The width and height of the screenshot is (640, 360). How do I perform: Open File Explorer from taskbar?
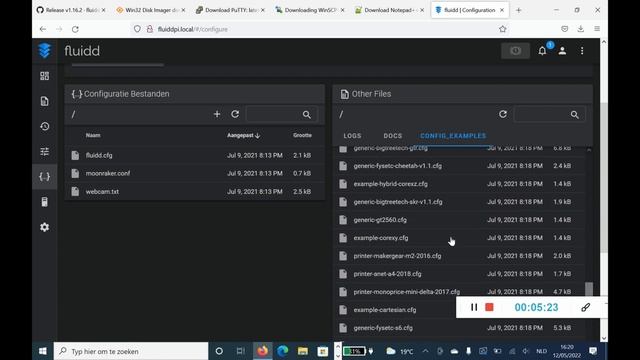(302, 351)
